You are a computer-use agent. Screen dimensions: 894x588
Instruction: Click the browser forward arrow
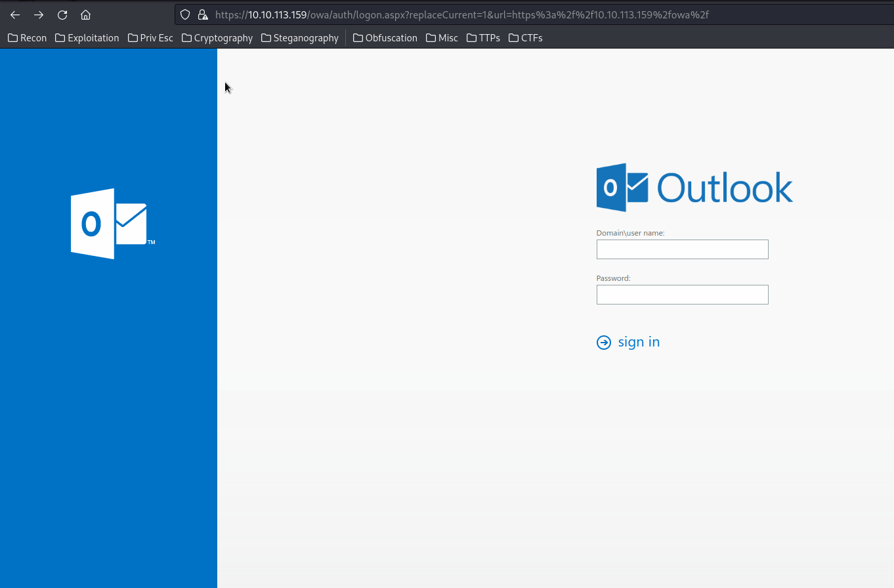point(39,14)
